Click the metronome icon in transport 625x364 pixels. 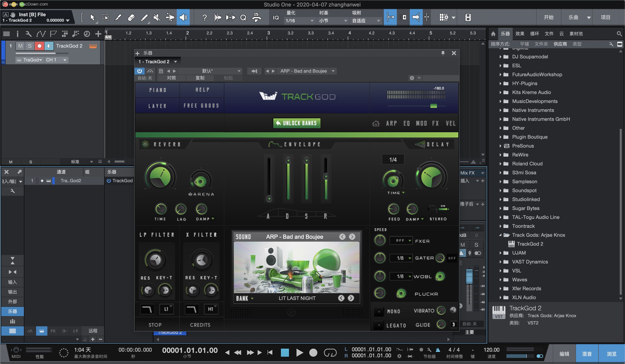pyautogui.click(x=438, y=350)
